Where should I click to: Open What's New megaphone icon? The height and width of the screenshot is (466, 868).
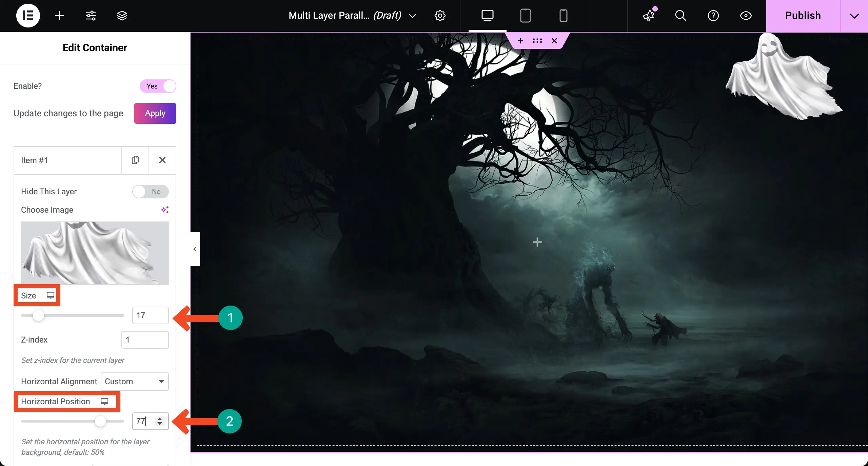[649, 16]
